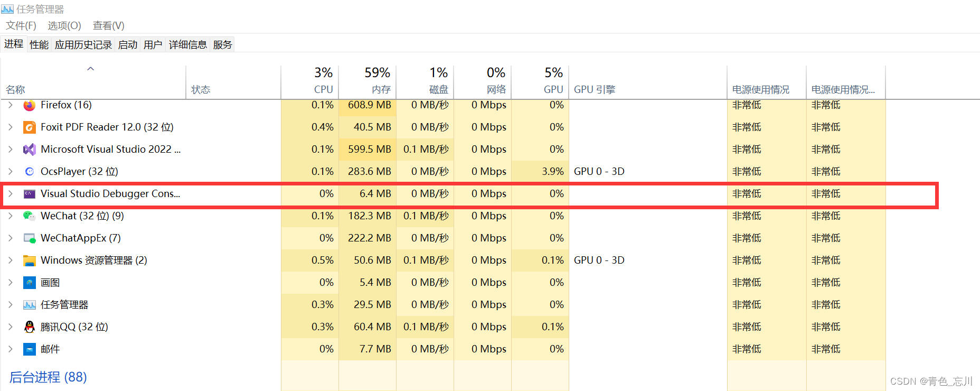Viewport: 980px width, 391px height.
Task: Click the 任务管理器 process row icon
Action: click(x=30, y=305)
